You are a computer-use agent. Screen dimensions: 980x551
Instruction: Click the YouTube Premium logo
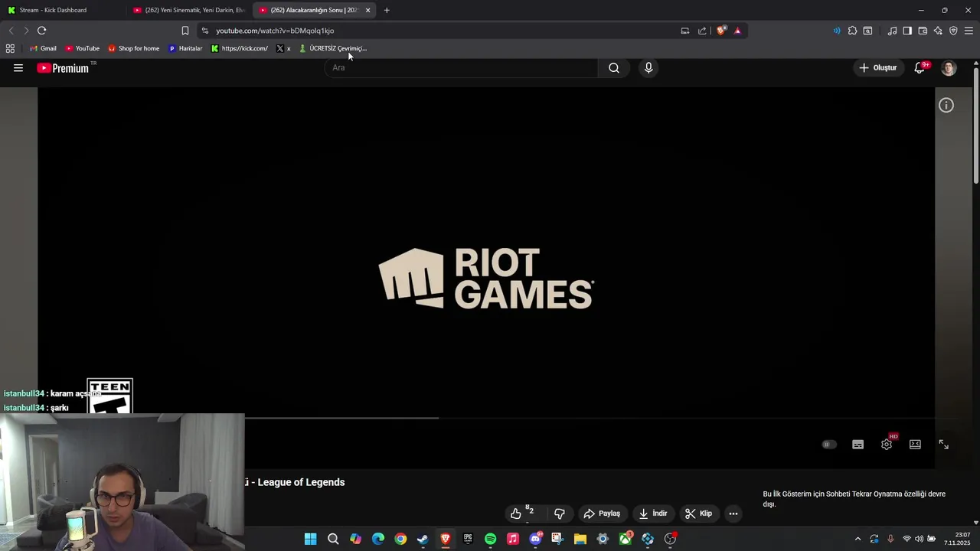coord(63,68)
